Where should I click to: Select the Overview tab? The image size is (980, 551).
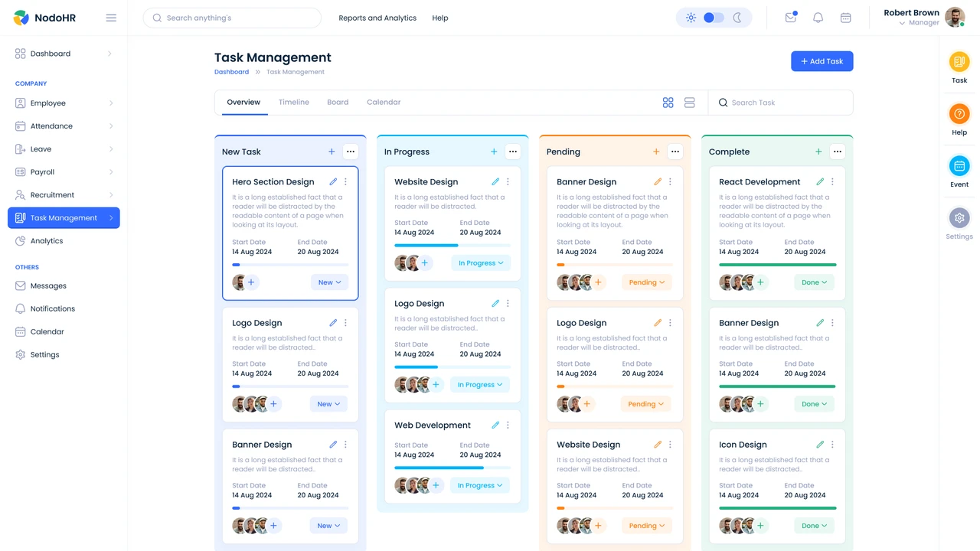tap(243, 103)
